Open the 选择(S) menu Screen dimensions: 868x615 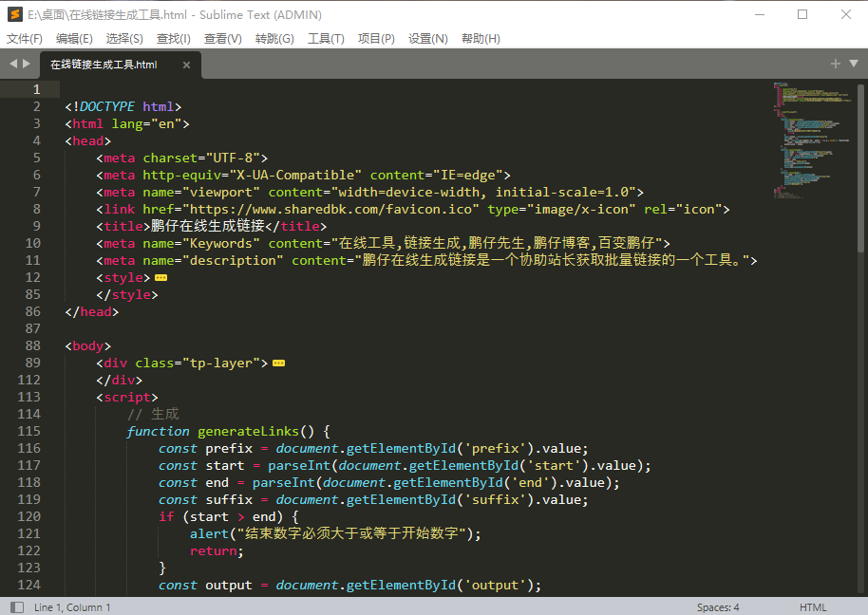pyautogui.click(x=124, y=39)
